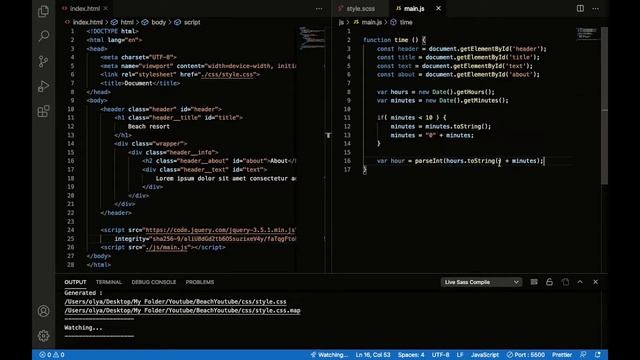Viewport: 640px width, 360px height.
Task: Split the right editor group
Action: (x=580, y=8)
